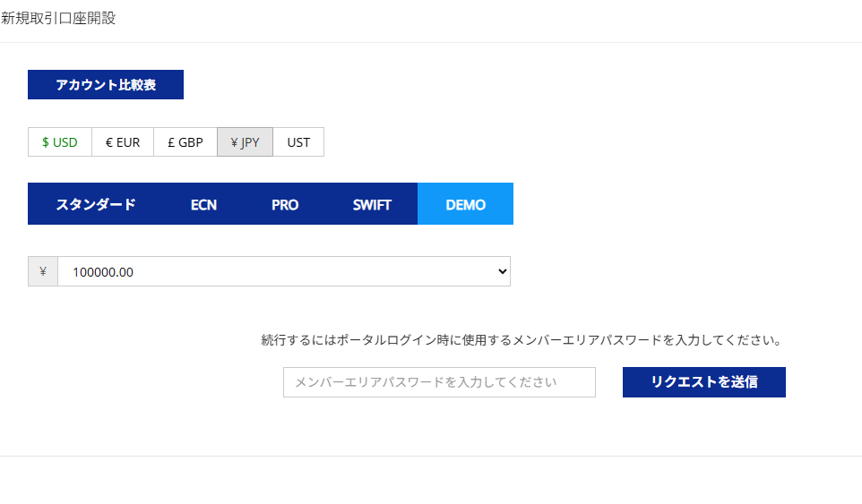The height and width of the screenshot is (504, 862).
Task: Click the password instruction text above field
Action: click(522, 340)
